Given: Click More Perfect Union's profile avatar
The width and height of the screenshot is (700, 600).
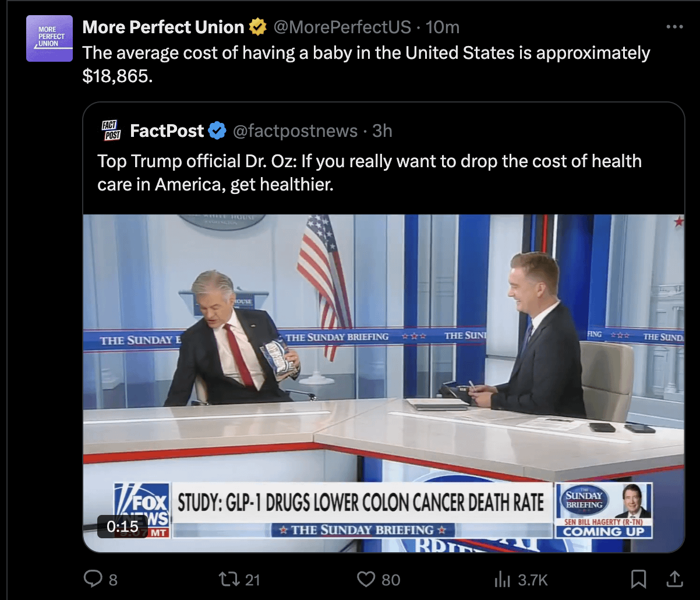Looking at the screenshot, I should coord(50,38).
